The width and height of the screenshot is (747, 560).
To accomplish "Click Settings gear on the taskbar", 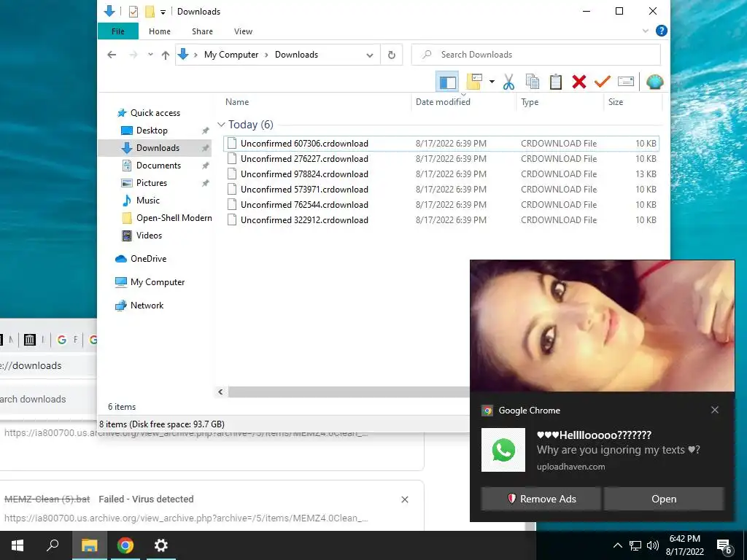I will (161, 545).
